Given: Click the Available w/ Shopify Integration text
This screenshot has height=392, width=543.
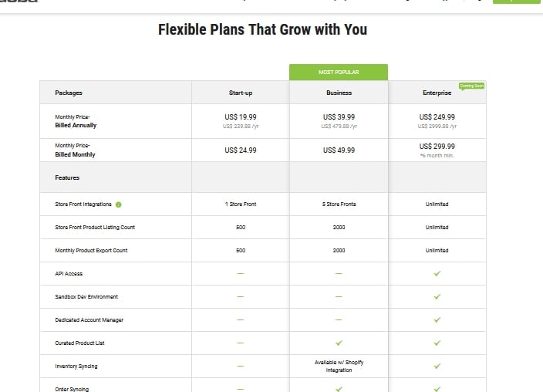Looking at the screenshot, I should point(339,366).
